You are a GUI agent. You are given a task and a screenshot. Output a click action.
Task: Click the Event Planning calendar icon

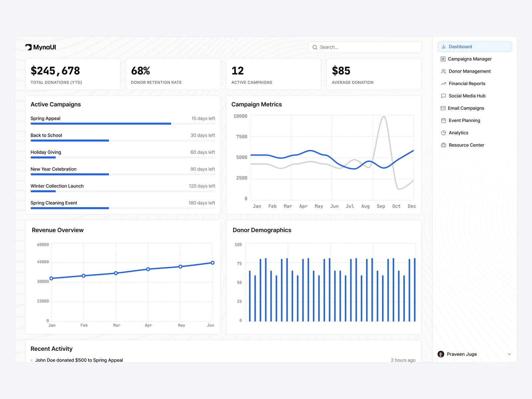[x=443, y=121]
